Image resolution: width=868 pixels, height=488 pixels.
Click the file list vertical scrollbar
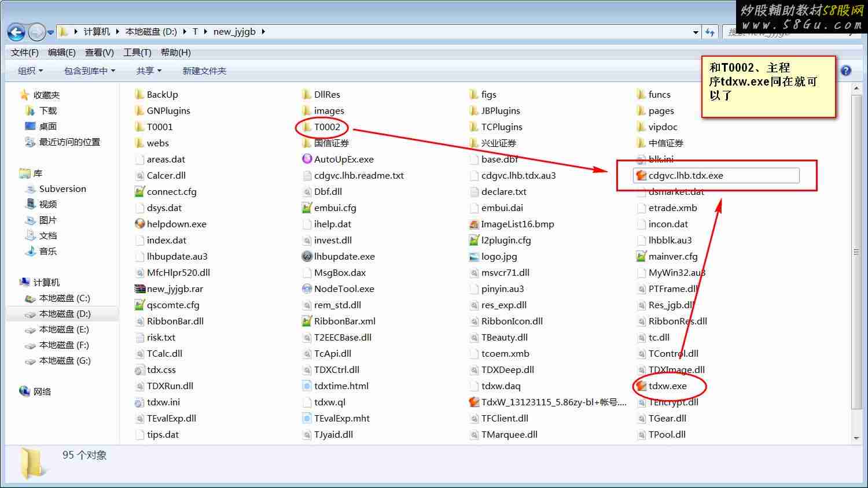[x=856, y=252]
